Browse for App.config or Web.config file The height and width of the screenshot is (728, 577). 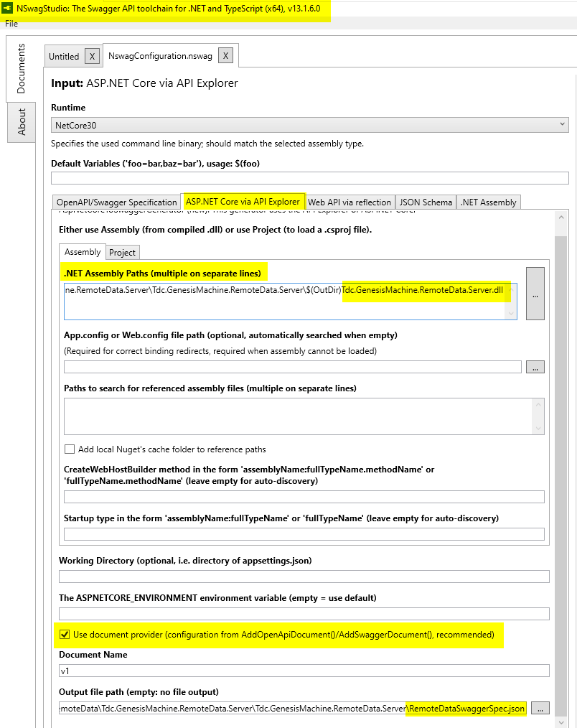click(535, 367)
